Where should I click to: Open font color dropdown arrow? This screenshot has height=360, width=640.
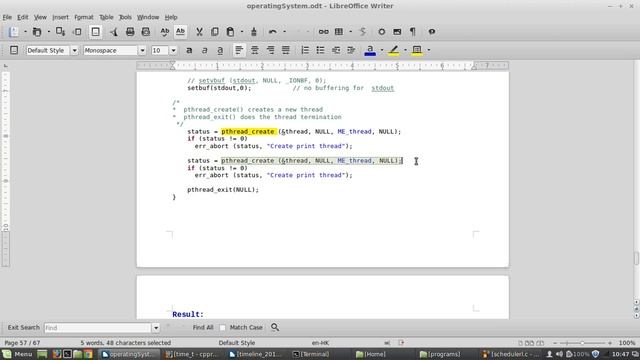382,50
